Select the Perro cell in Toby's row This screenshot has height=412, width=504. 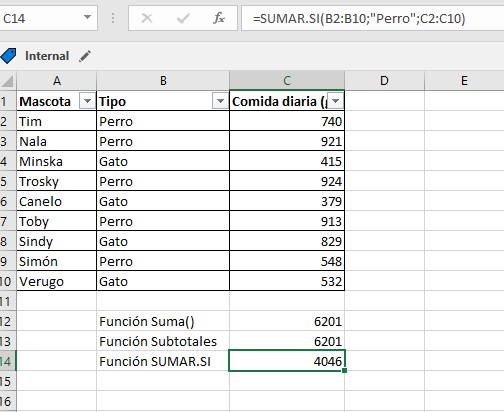[x=163, y=221]
